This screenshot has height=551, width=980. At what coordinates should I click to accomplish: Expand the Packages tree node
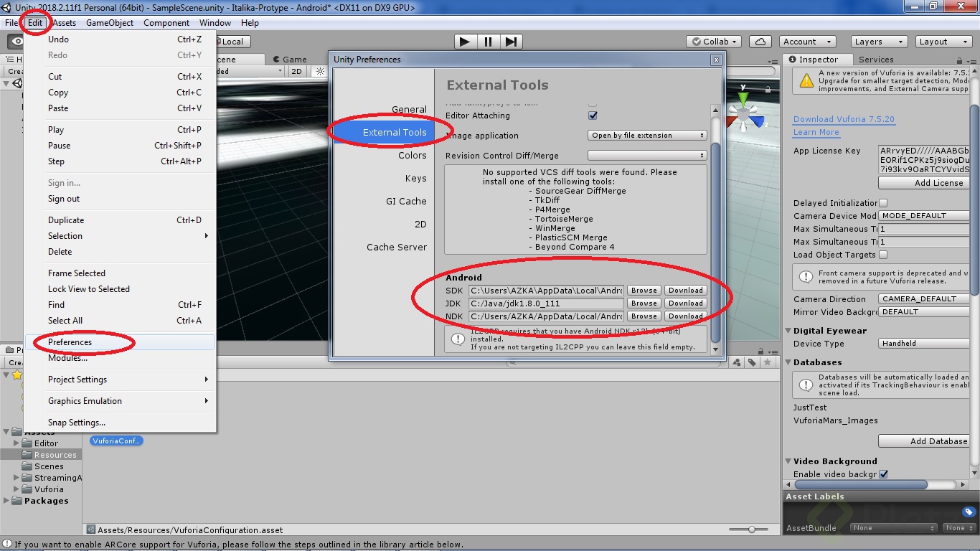(x=7, y=501)
